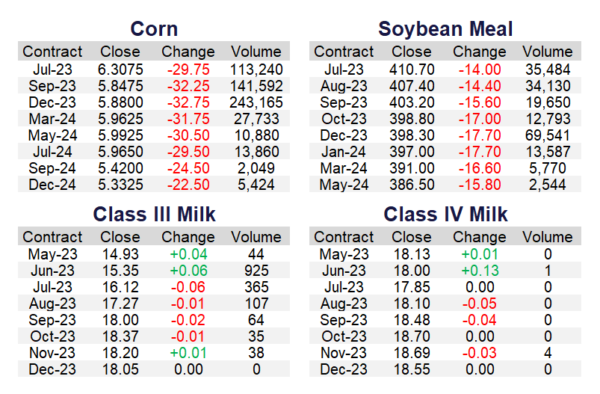Viewport: 600px width, 394px height.
Task: Click Class III Milk Close column header
Action: [x=120, y=237]
